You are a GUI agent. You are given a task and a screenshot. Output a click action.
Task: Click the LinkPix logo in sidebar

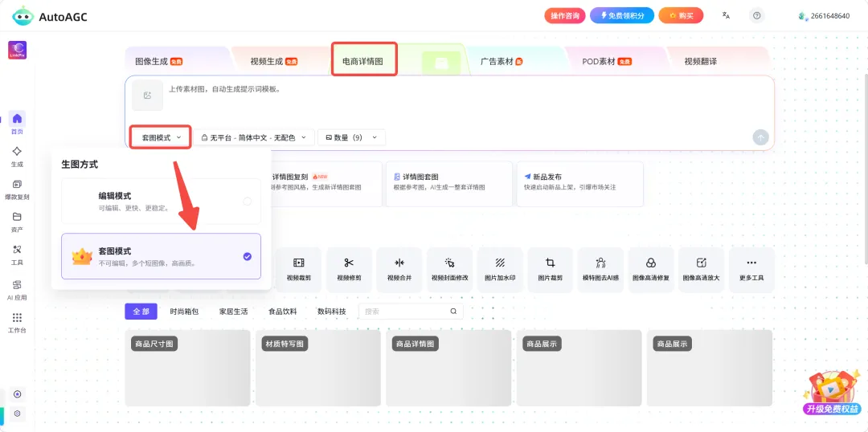coord(17,51)
